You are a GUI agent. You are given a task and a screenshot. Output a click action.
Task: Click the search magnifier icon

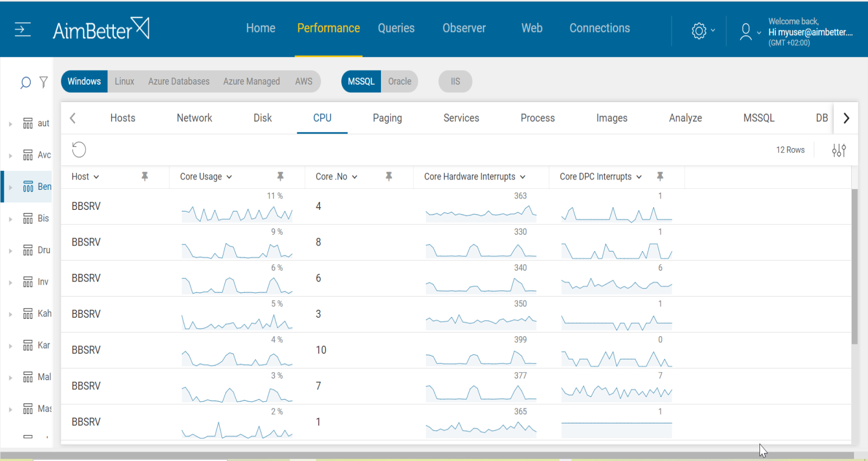[x=25, y=82]
